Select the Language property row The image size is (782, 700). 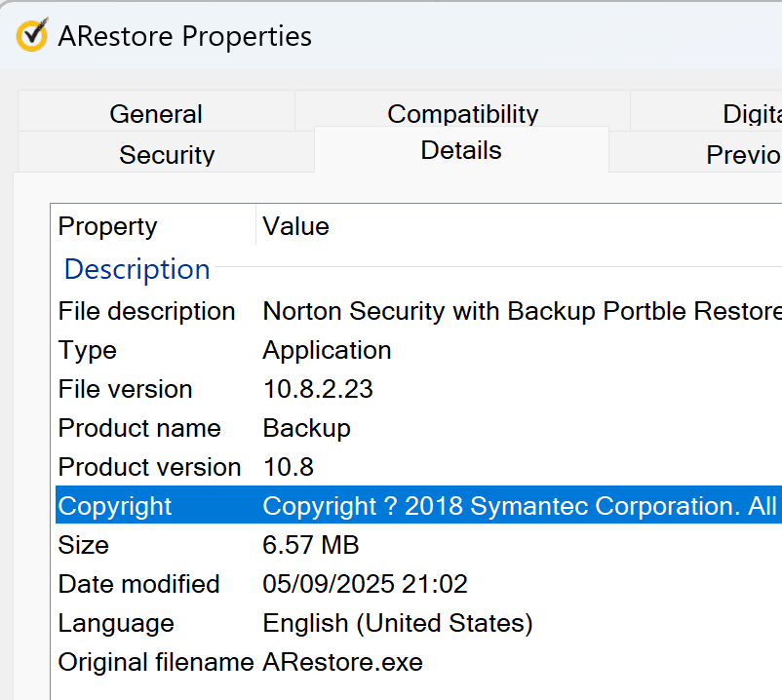point(116,623)
